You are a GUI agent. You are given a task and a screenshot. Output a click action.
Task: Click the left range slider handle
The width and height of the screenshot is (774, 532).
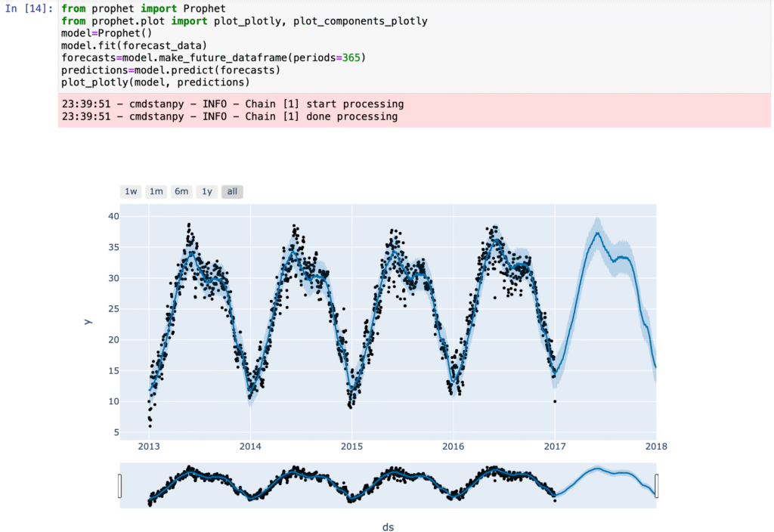click(120, 486)
